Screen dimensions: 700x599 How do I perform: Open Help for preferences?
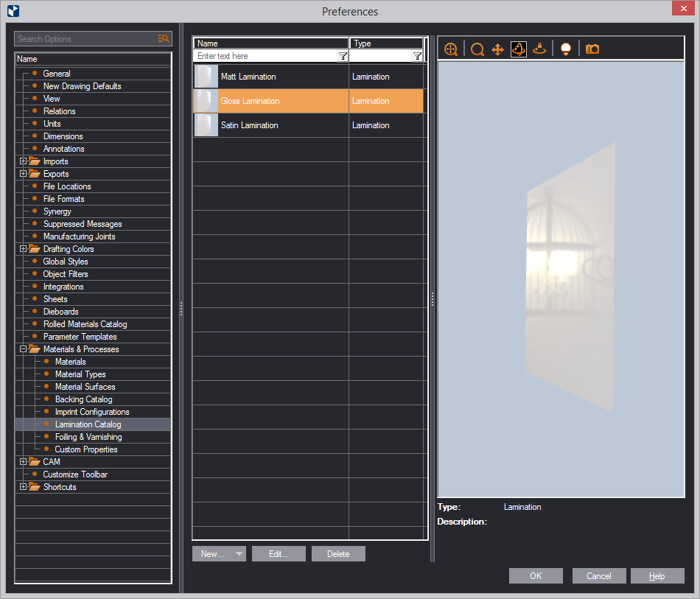(657, 575)
